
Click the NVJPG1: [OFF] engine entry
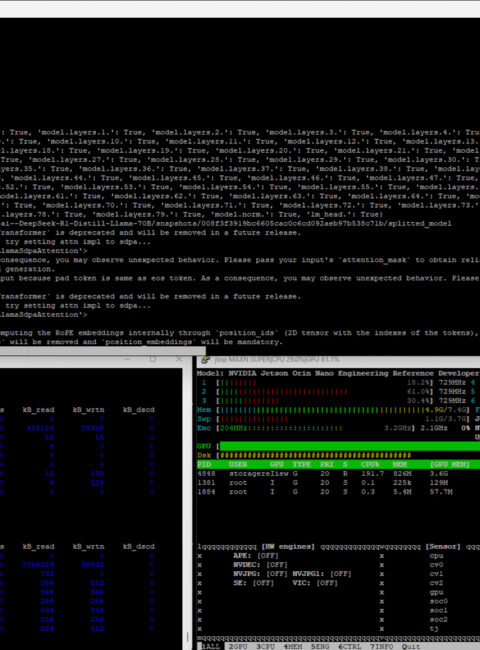tap(322, 574)
